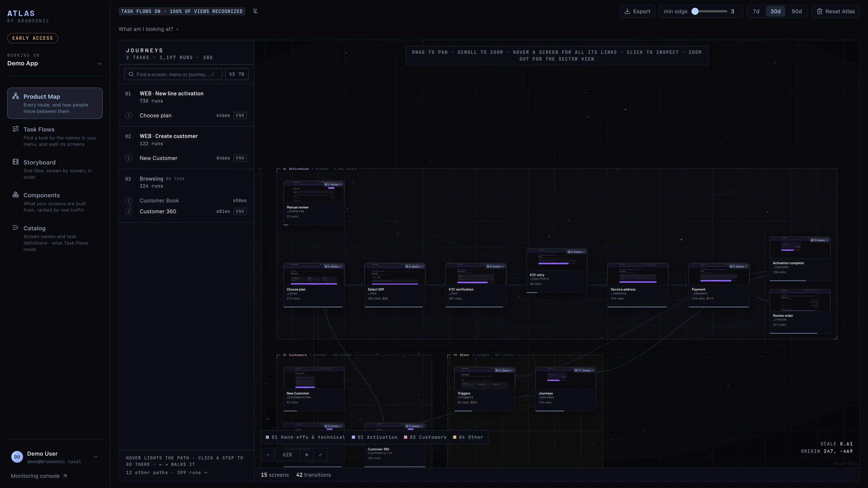Viewport: 868px width, 488px height.
Task: Select the Service address screen thumbnail
Action: [x=637, y=274]
